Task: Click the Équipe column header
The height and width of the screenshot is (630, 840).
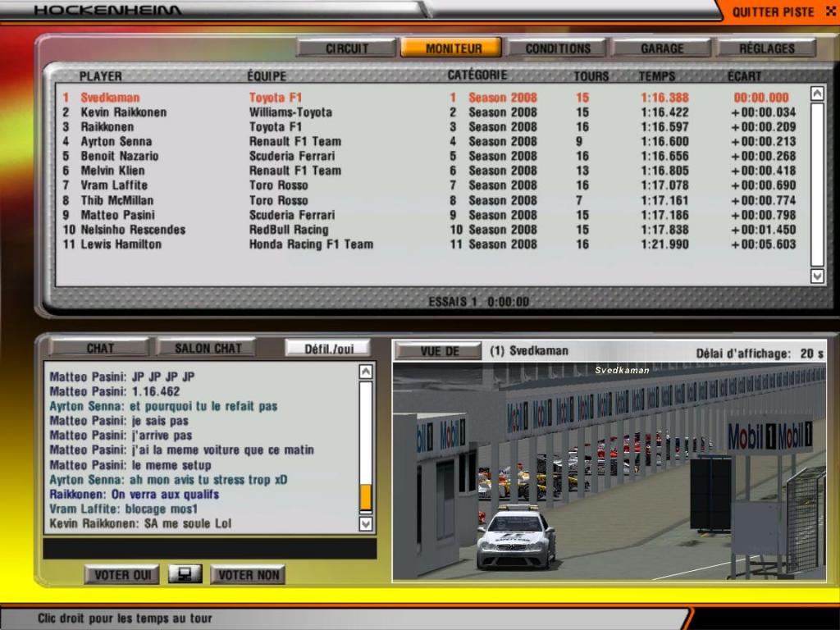Action: tap(267, 76)
